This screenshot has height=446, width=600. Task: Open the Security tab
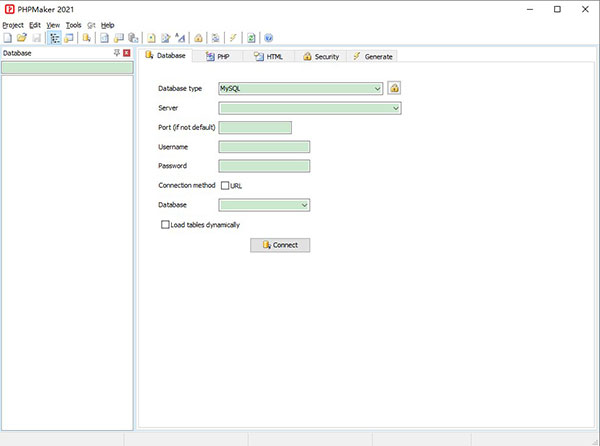320,57
